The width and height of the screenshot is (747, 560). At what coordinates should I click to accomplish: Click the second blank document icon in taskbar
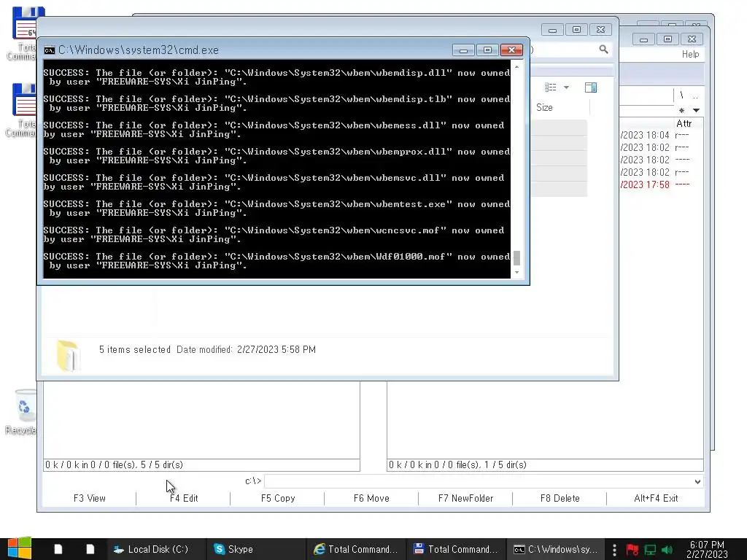pos(90,549)
